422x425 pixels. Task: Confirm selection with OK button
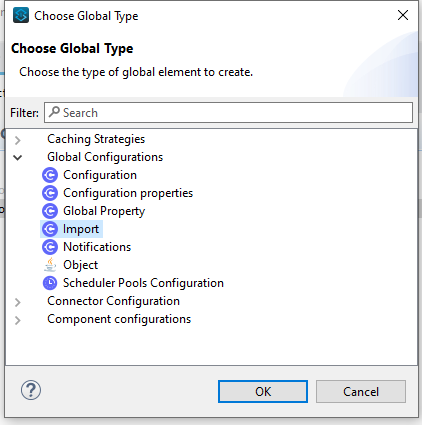pos(263,392)
